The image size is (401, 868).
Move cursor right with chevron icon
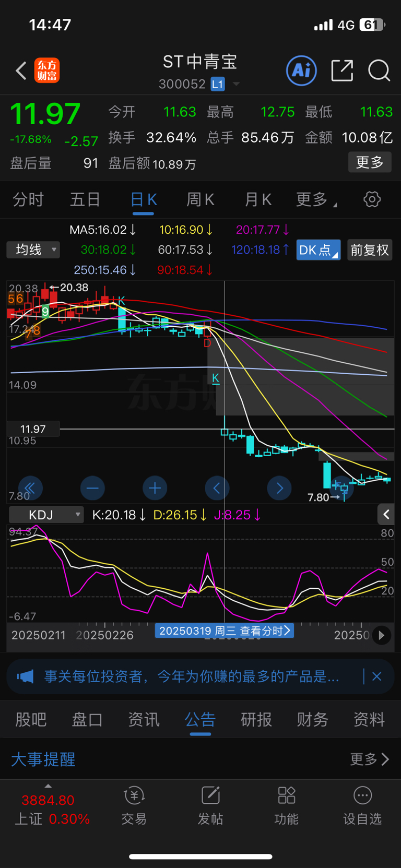(279, 489)
